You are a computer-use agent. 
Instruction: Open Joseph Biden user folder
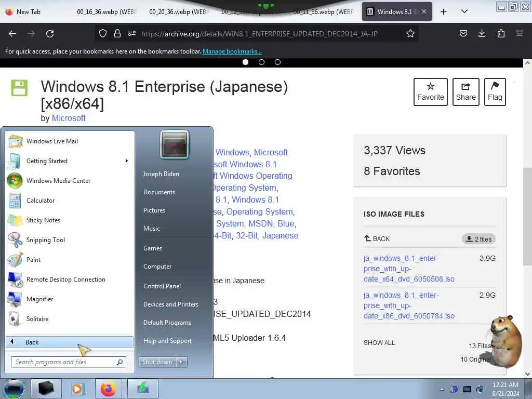[x=161, y=174]
